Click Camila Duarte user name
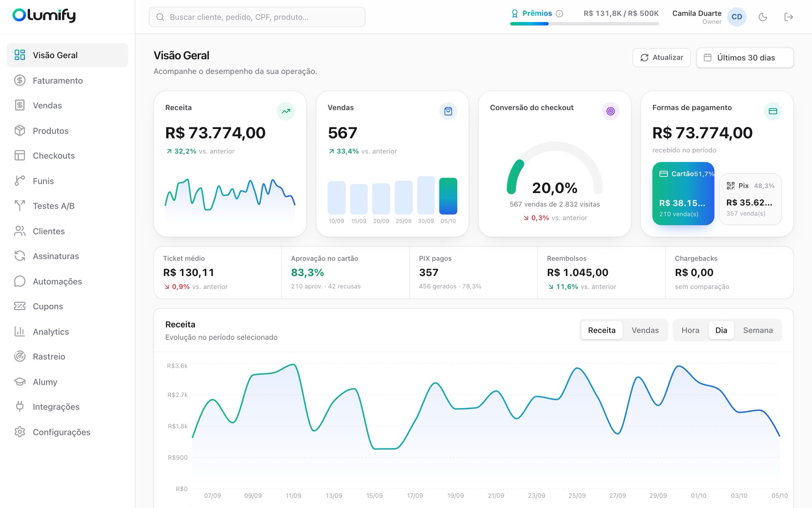 (697, 13)
